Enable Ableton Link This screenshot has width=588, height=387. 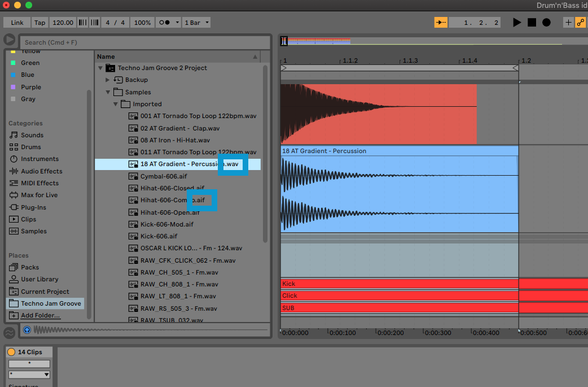pyautogui.click(x=16, y=22)
